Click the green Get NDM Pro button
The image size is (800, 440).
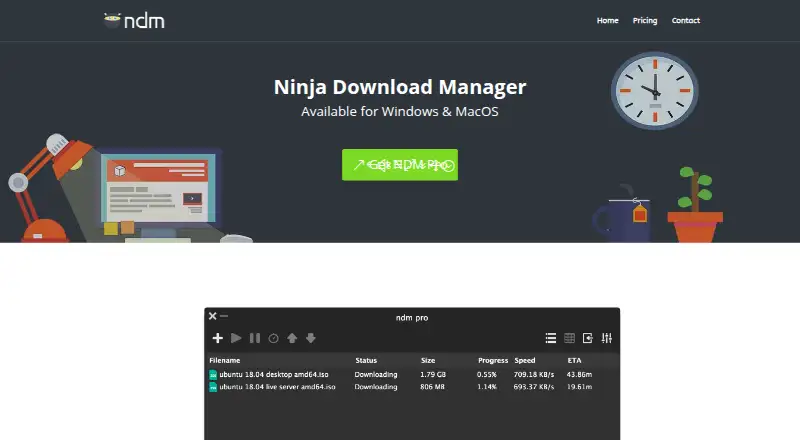pos(400,165)
